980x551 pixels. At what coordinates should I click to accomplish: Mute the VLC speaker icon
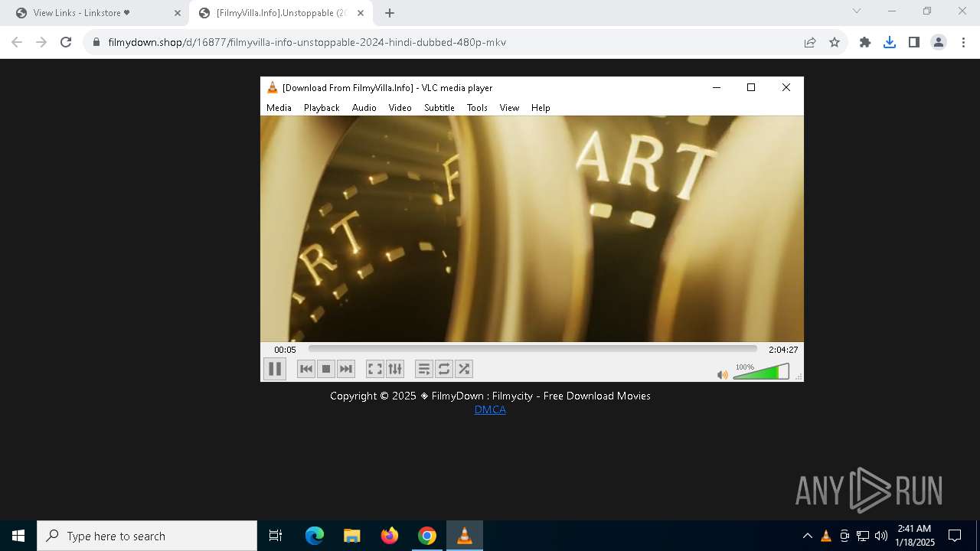[722, 374]
